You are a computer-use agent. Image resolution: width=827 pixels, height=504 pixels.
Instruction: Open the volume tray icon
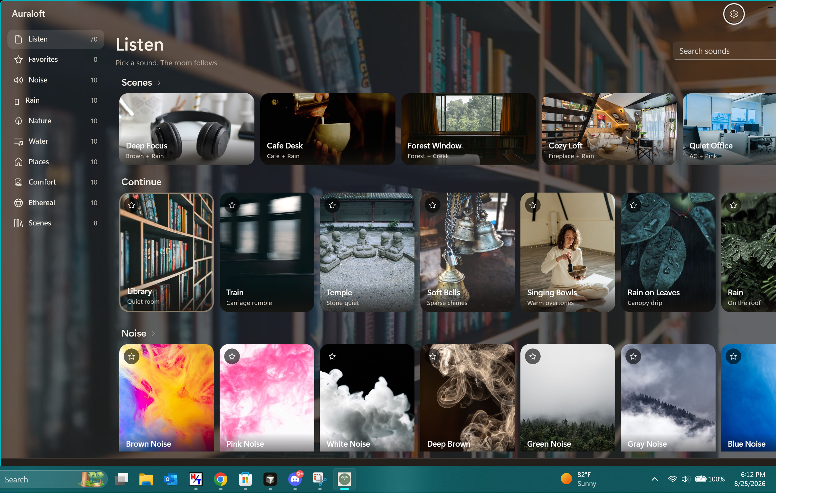pos(686,479)
